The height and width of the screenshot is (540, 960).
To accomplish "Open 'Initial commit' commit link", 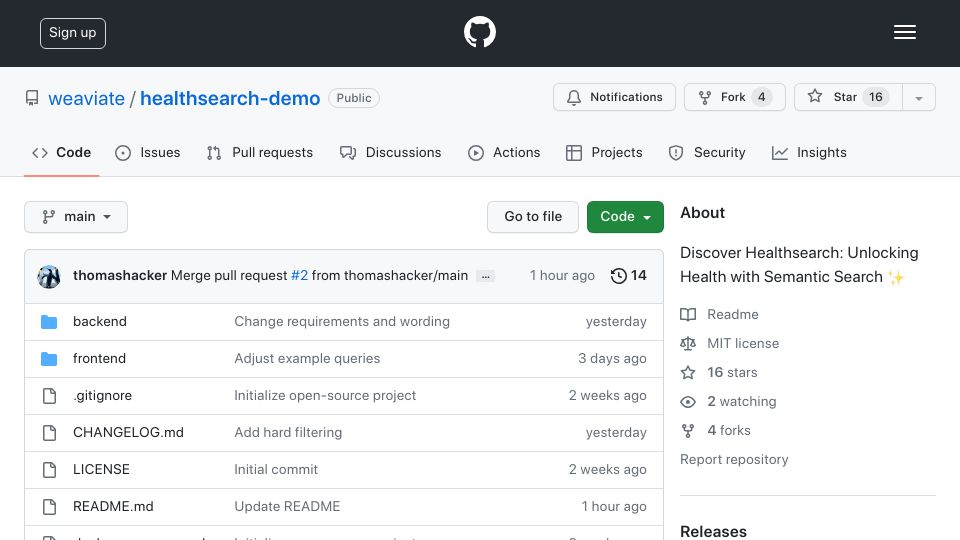I will tap(276, 469).
